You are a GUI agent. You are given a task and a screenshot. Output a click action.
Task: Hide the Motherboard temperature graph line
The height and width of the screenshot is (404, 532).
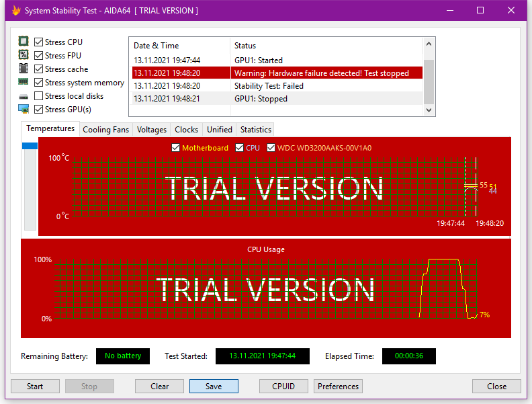coord(175,148)
